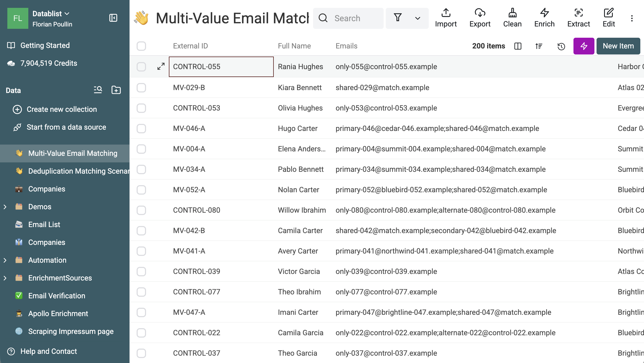This screenshot has width=644, height=363.
Task: Click the Edit collection icon
Action: point(609,18)
